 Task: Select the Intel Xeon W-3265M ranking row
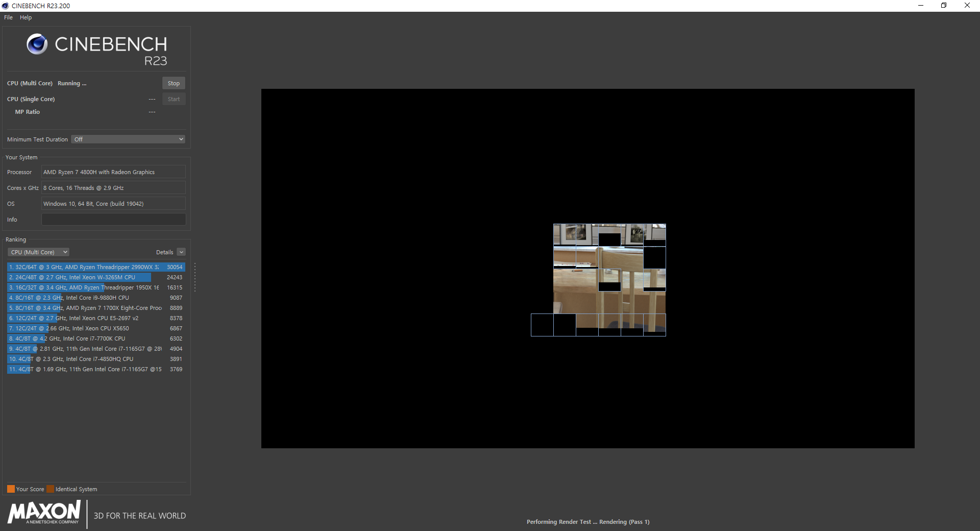(x=96, y=277)
